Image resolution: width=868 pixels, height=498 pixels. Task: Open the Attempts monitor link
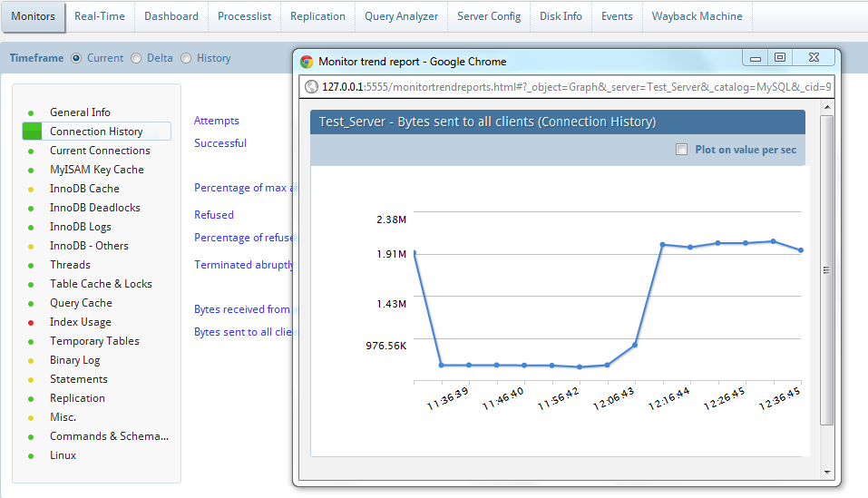217,121
